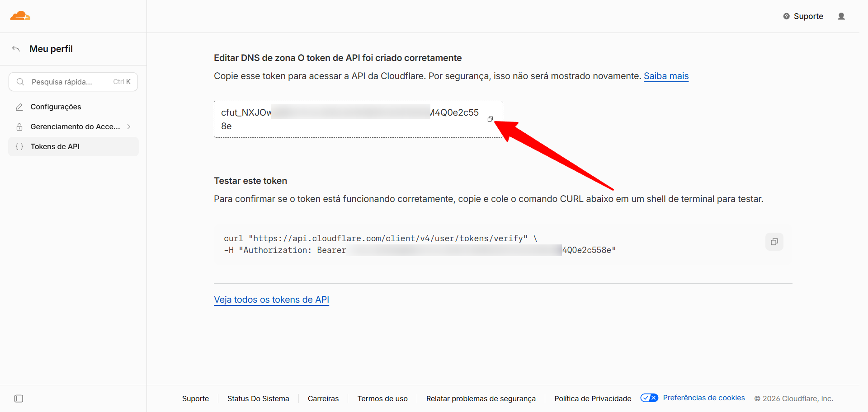This screenshot has height=412, width=868.
Task: Focus the Pesquisa rápida search field
Action: (x=73, y=82)
